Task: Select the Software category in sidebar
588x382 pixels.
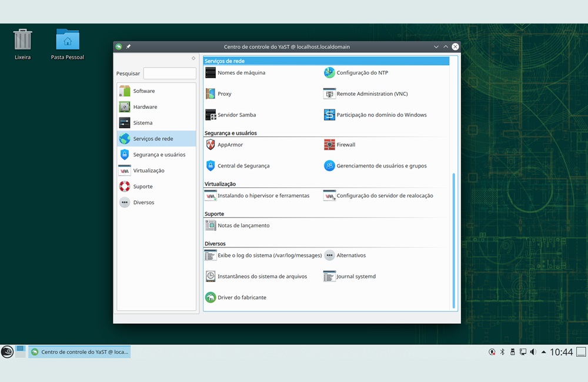Action: (143, 91)
